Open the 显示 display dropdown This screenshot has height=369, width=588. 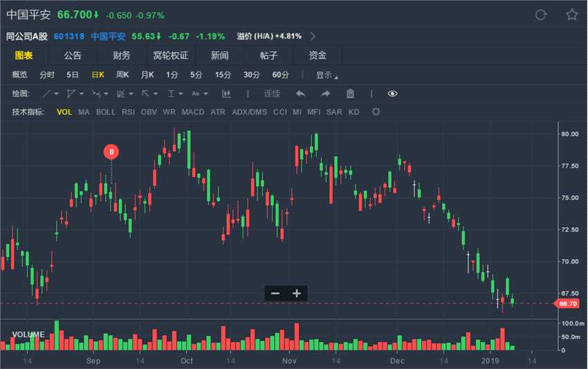tap(327, 75)
